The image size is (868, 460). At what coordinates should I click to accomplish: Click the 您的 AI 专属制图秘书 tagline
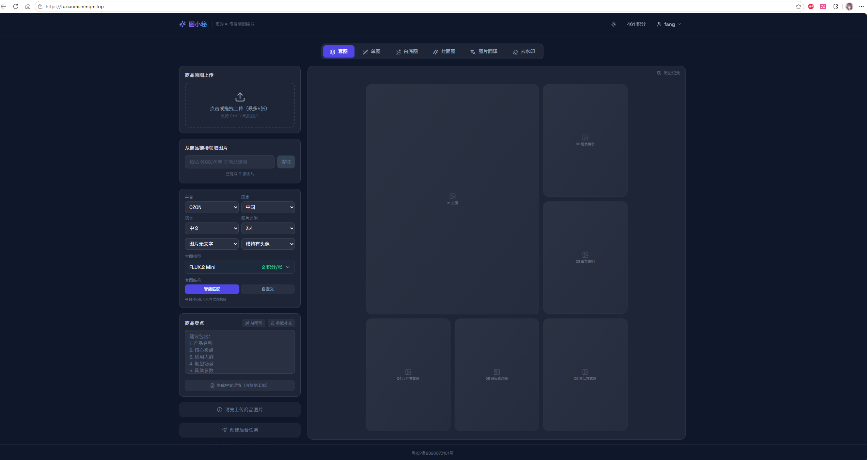[x=235, y=24]
